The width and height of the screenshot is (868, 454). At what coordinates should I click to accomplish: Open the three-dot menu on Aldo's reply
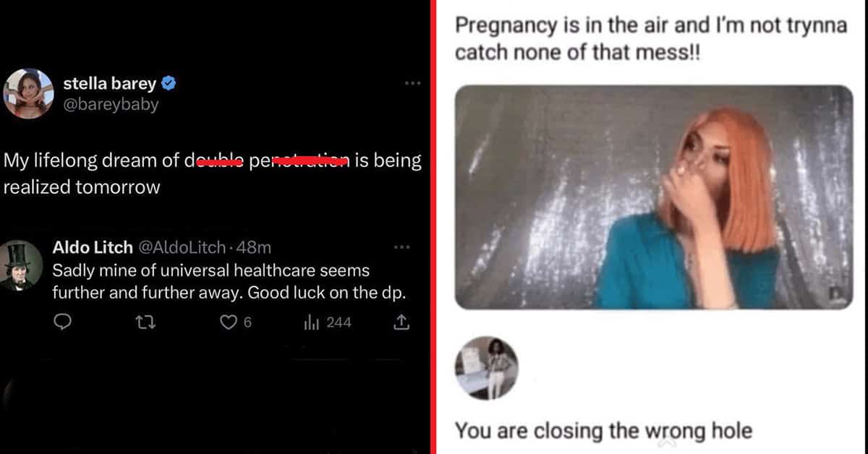(401, 247)
